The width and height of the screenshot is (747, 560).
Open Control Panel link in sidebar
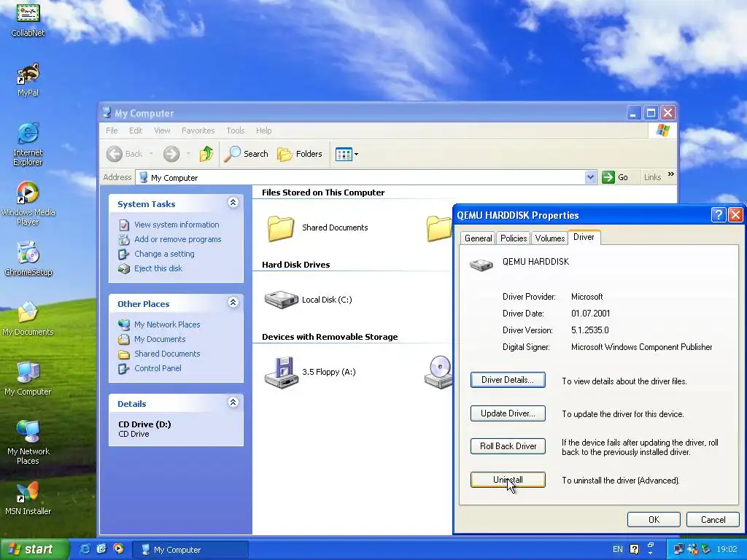click(158, 368)
